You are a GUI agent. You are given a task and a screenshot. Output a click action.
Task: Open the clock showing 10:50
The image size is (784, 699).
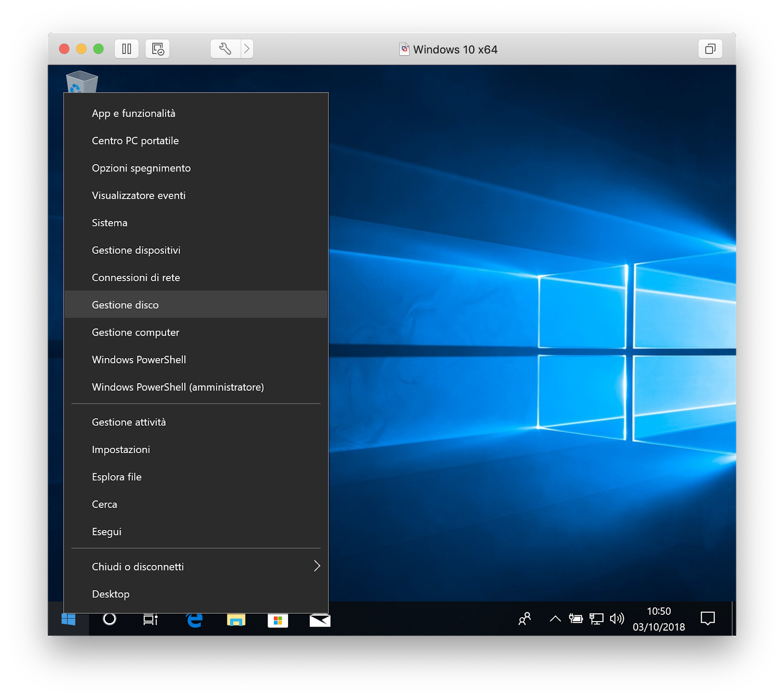659,619
